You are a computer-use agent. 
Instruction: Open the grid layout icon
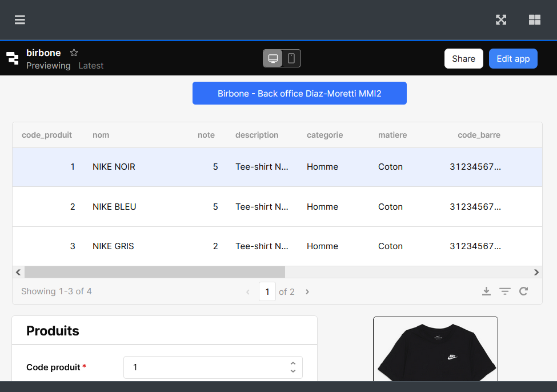(535, 20)
